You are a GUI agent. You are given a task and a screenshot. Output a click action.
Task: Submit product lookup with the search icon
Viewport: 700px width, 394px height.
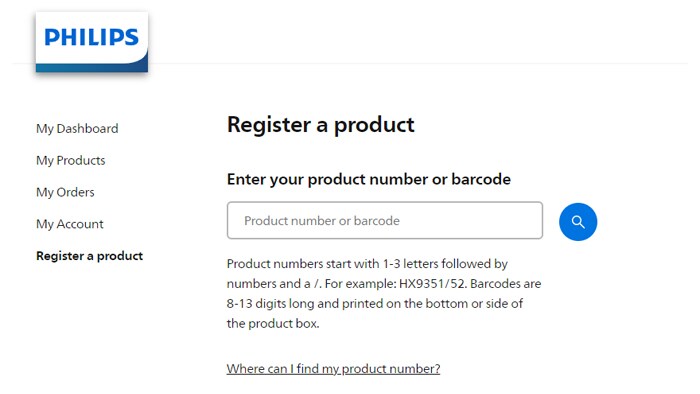pyautogui.click(x=578, y=222)
